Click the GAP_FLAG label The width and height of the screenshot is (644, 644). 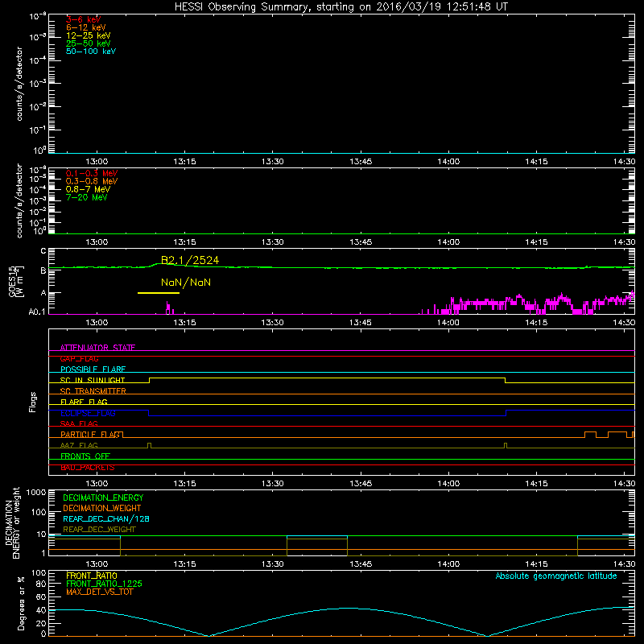pos(79,358)
